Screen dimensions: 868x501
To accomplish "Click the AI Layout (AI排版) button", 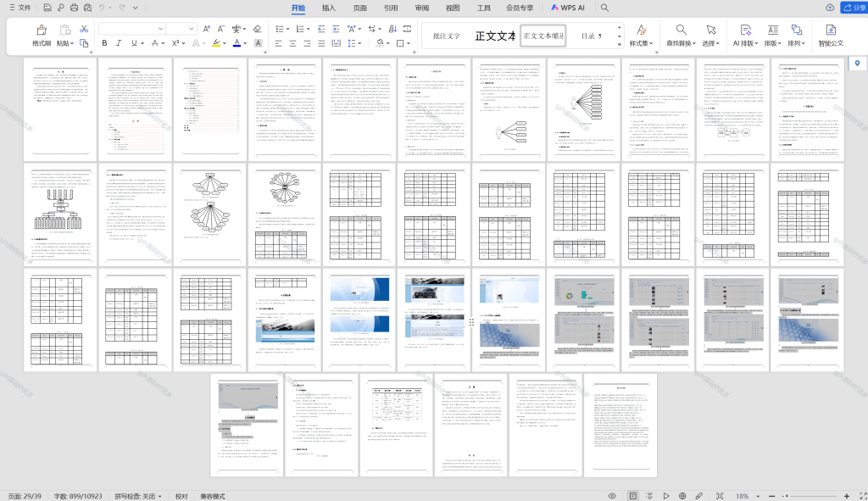I will point(745,36).
